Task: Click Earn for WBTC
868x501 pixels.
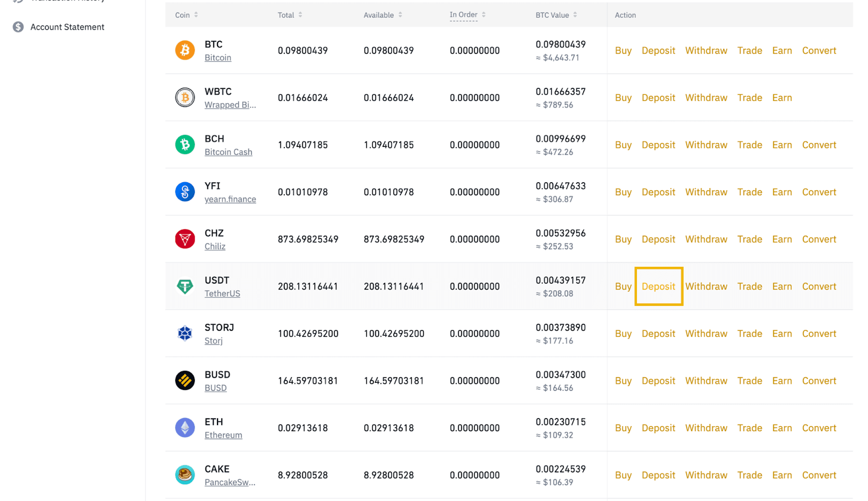Action: (x=782, y=98)
